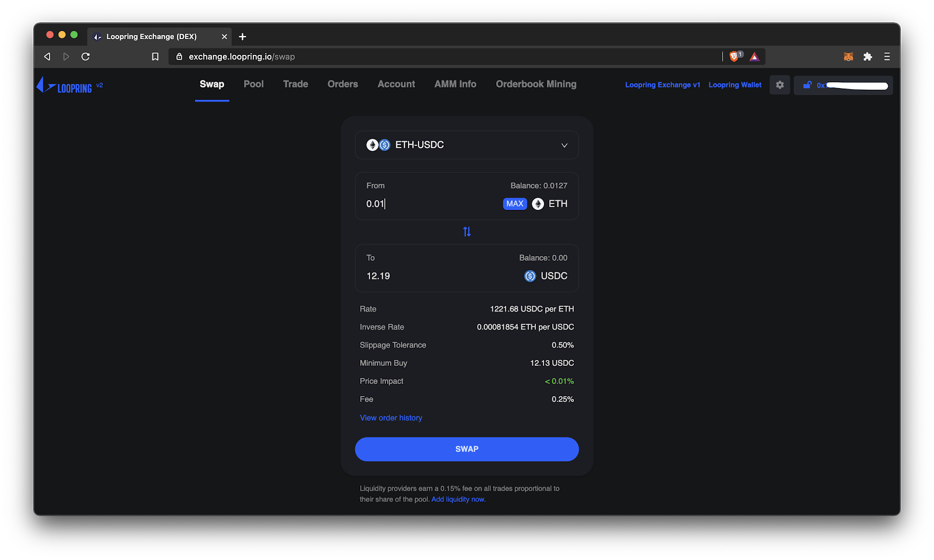Open a new browser tab
The width and height of the screenshot is (934, 560).
tap(243, 37)
